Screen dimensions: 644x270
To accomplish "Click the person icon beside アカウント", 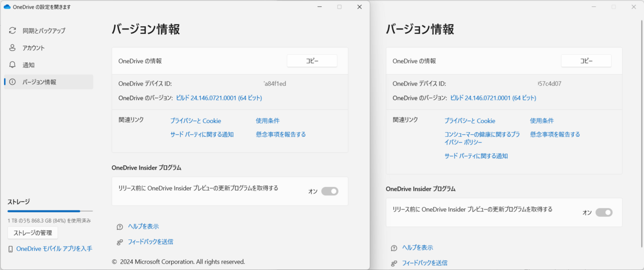I will point(12,48).
